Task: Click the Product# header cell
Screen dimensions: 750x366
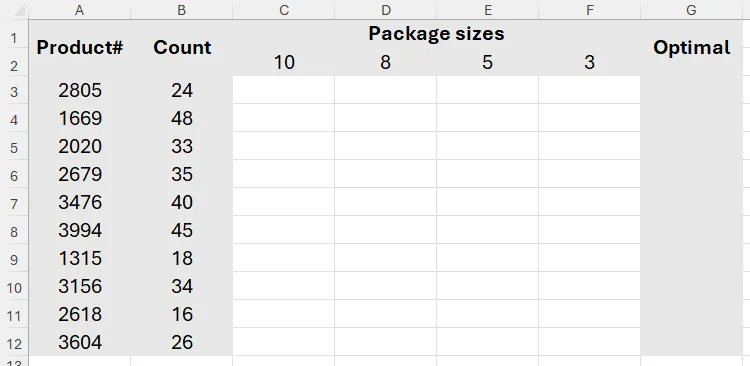Action: [79, 48]
